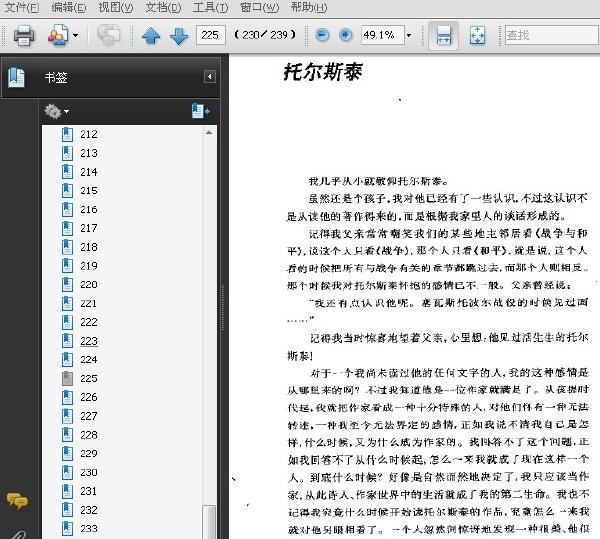Click the grey bookmark icon beside 225

click(67, 378)
